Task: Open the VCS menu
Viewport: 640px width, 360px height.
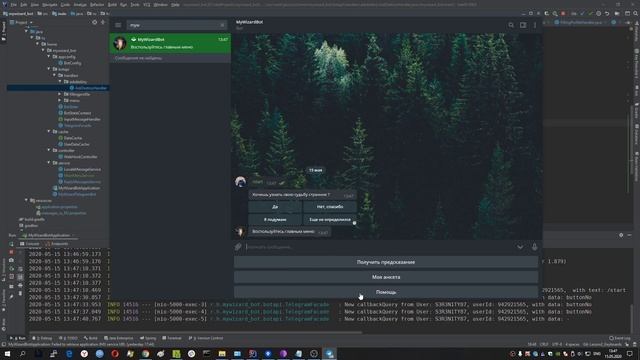Action: [x=147, y=5]
